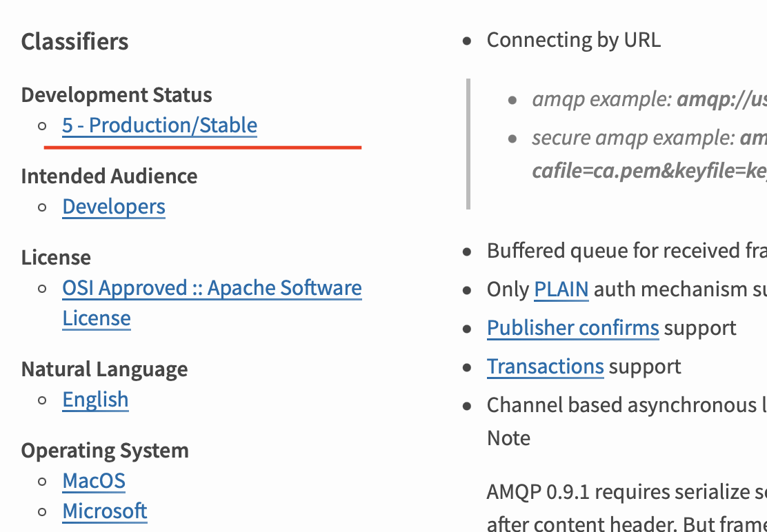Open the "Microsoft" operating system classifier
Viewport: 767px width, 532px height.
coord(104,511)
